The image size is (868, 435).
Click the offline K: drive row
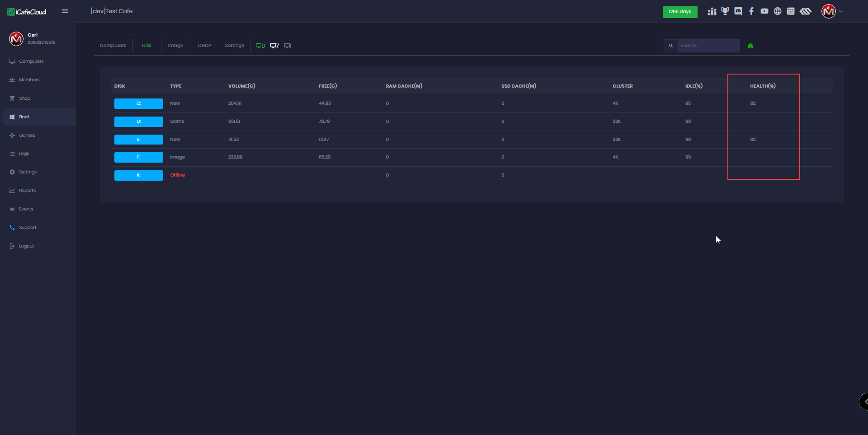point(139,175)
